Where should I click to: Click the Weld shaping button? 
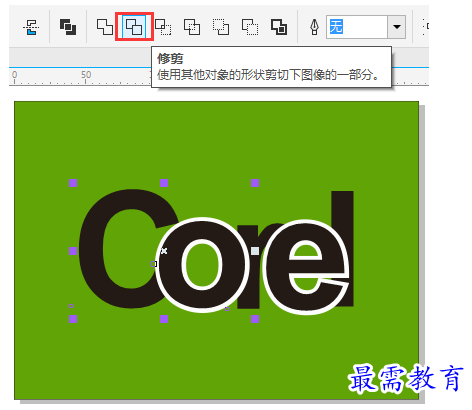(105, 27)
